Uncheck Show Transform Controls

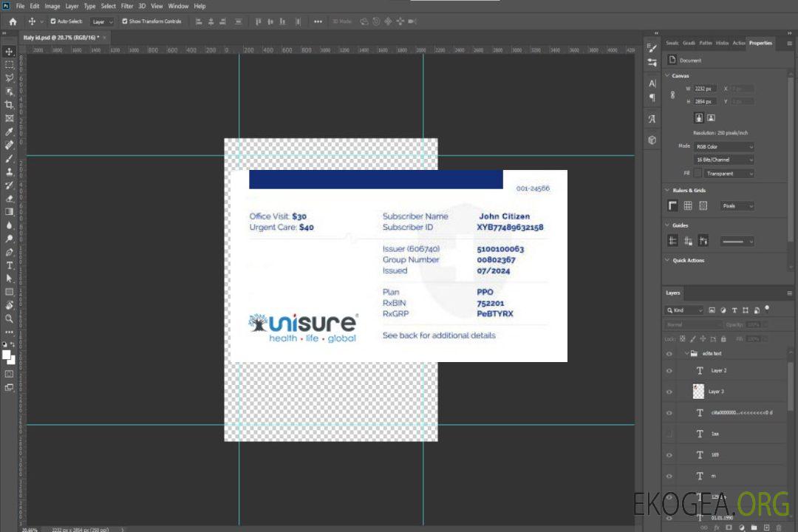[125, 21]
